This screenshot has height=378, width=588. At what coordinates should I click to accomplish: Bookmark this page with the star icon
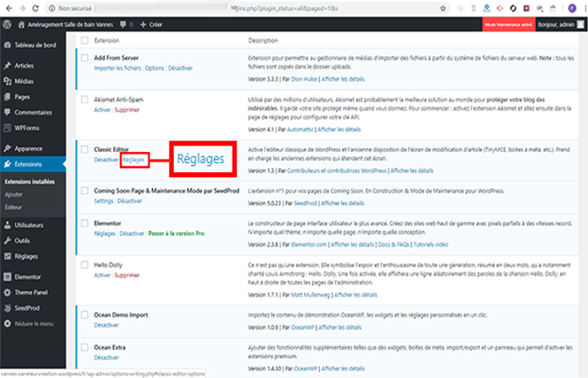click(x=443, y=8)
